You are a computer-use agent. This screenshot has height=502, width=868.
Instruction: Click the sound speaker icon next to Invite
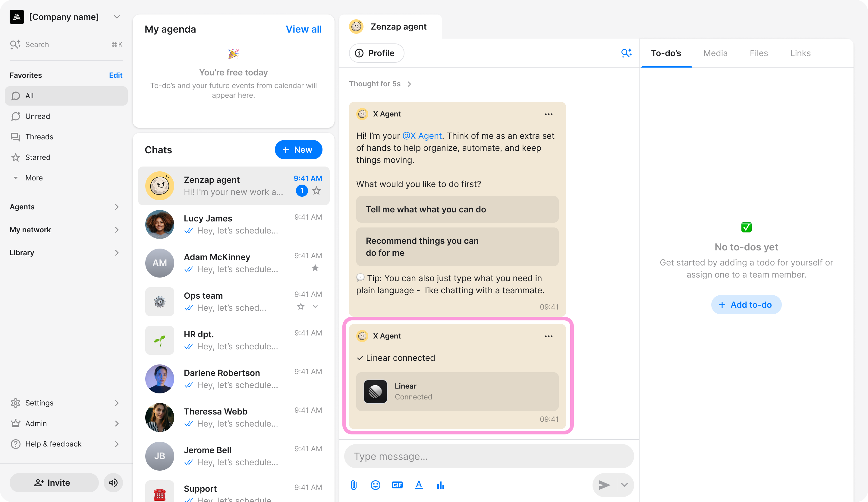tap(113, 482)
